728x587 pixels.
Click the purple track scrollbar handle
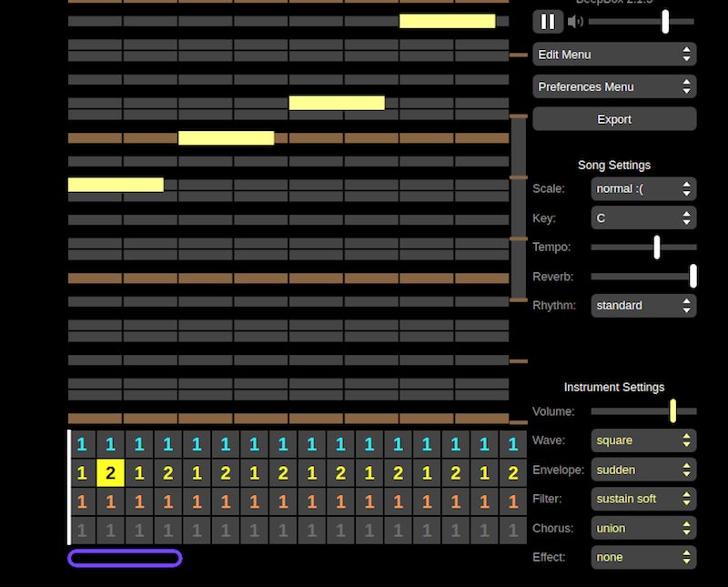tap(125, 558)
